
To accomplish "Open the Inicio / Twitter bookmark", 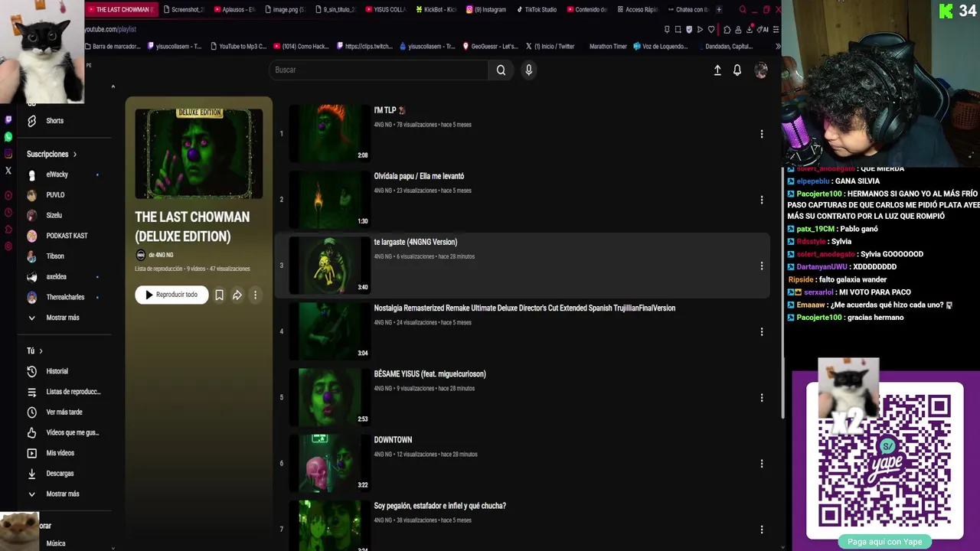I will click(x=550, y=46).
